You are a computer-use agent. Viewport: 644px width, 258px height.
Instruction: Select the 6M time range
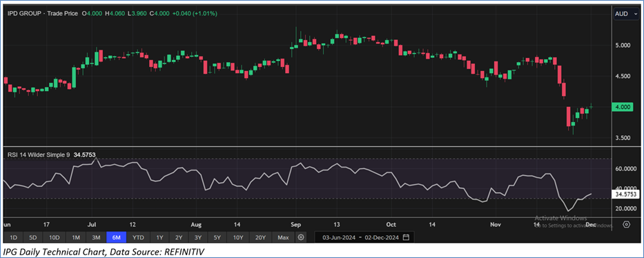click(116, 237)
